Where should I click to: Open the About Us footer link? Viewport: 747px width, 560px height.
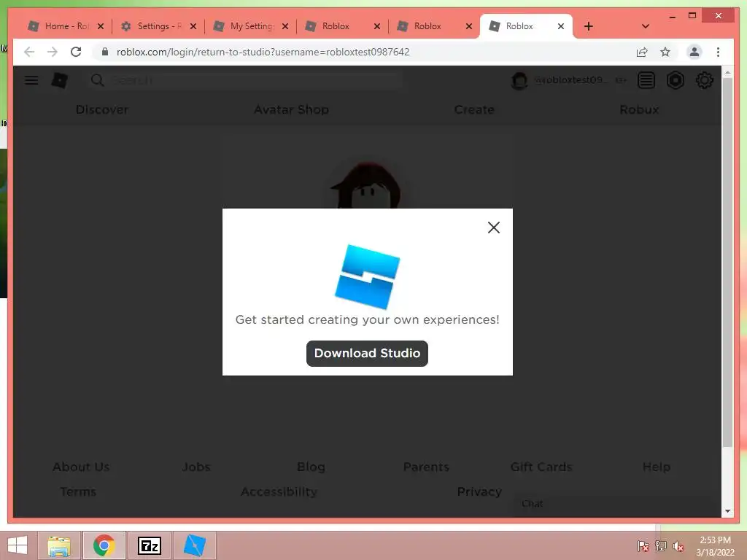(x=81, y=467)
